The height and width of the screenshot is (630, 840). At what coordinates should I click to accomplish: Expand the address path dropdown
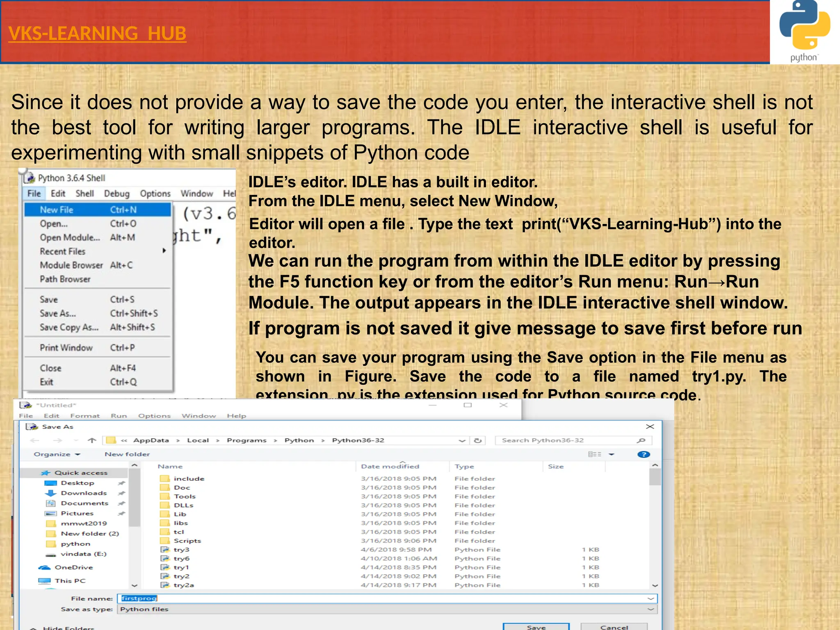pyautogui.click(x=462, y=441)
